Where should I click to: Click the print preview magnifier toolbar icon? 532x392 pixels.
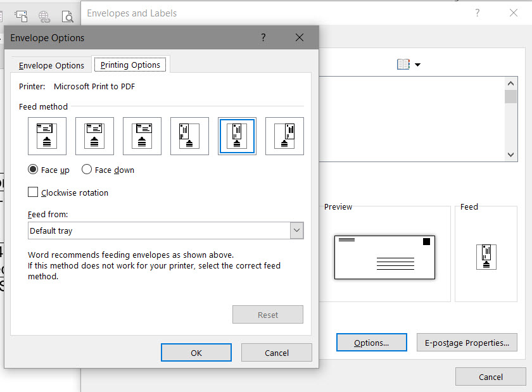pyautogui.click(x=68, y=16)
